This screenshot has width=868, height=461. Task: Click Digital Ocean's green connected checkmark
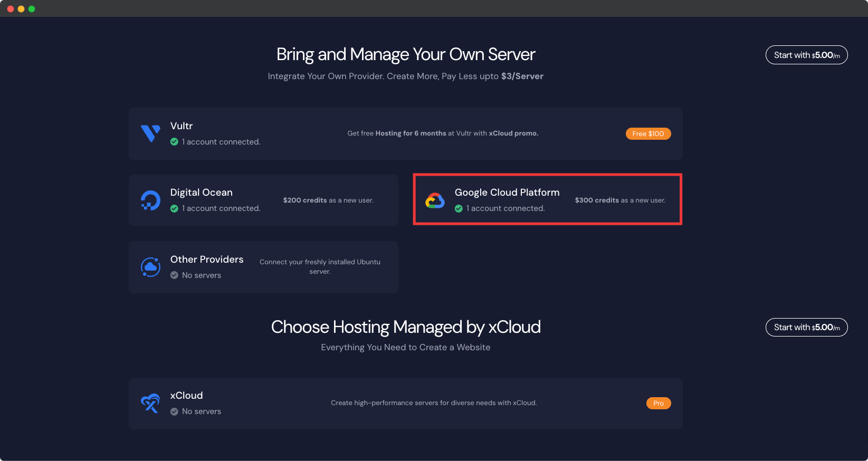pyautogui.click(x=174, y=208)
